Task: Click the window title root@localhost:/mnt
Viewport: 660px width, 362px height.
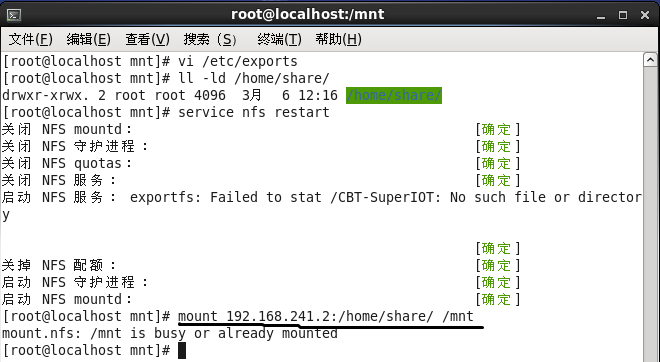Action: tap(308, 14)
